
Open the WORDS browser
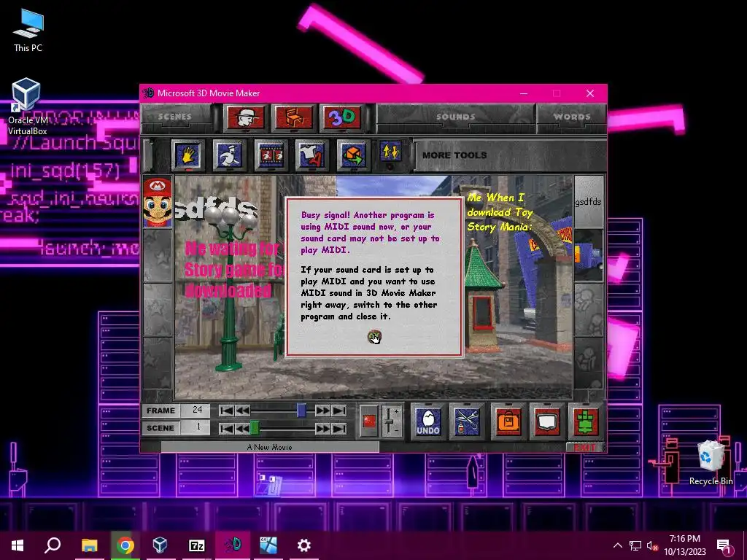click(572, 117)
